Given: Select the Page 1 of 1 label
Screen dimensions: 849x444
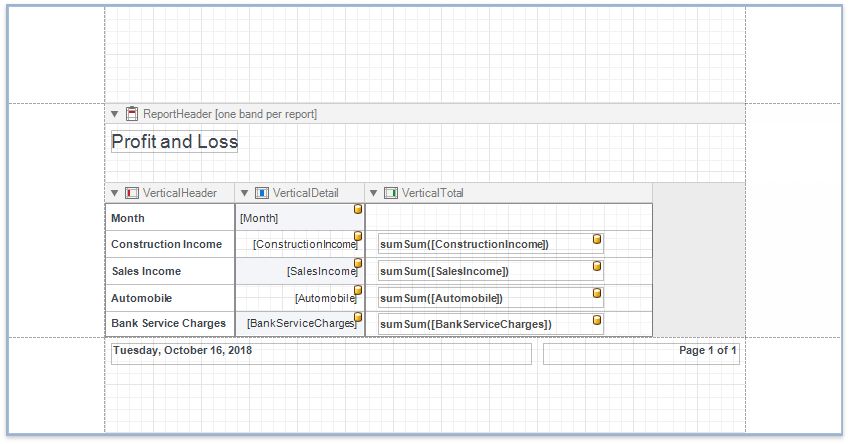Looking at the screenshot, I should click(x=641, y=354).
